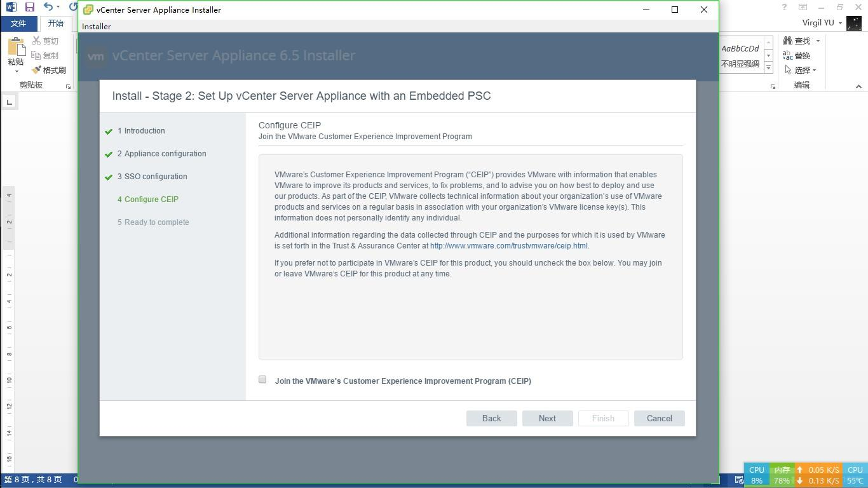Screen dimensions: 868x488
Task: Click the Back button in installer
Action: click(491, 418)
